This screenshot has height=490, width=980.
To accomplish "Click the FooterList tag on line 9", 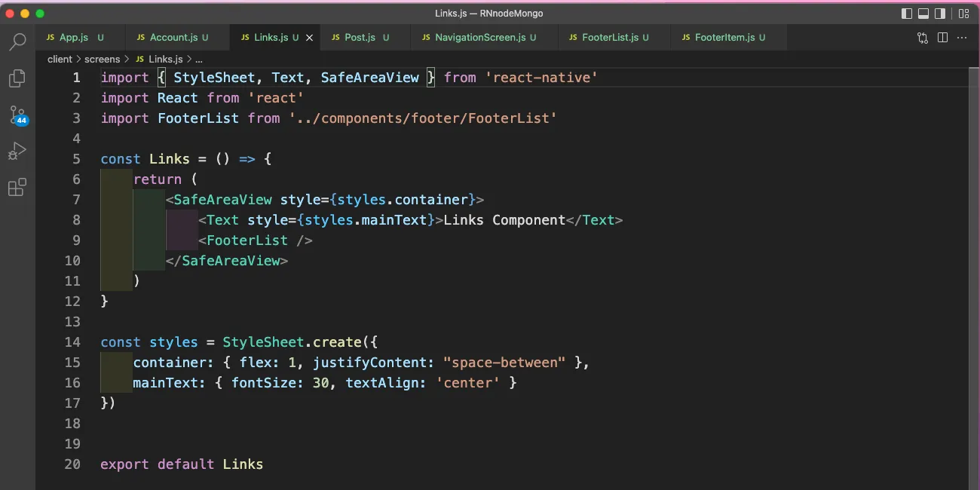I will pyautogui.click(x=247, y=240).
